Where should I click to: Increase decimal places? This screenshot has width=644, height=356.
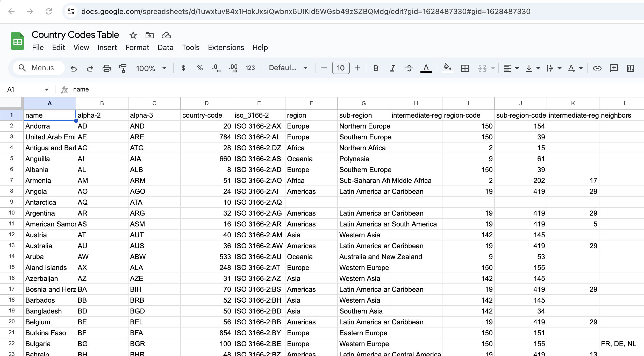233,68
